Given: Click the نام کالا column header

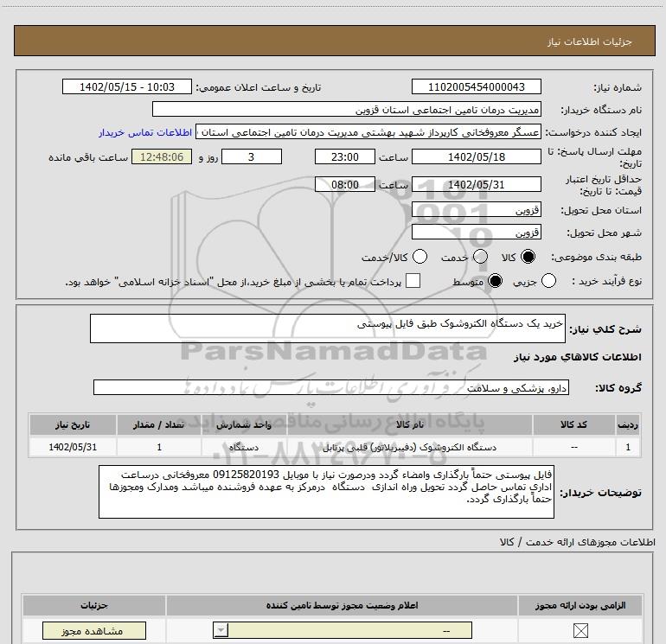Looking at the screenshot, I should [410, 424].
